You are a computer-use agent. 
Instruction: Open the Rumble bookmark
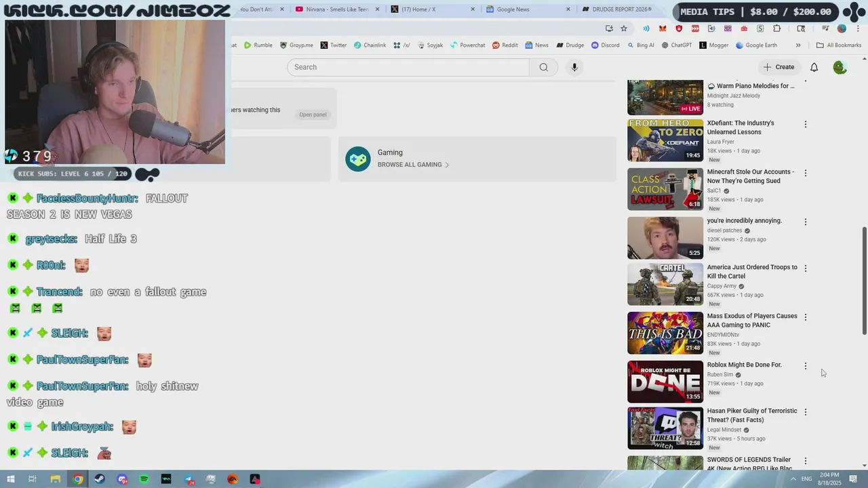[x=258, y=45]
